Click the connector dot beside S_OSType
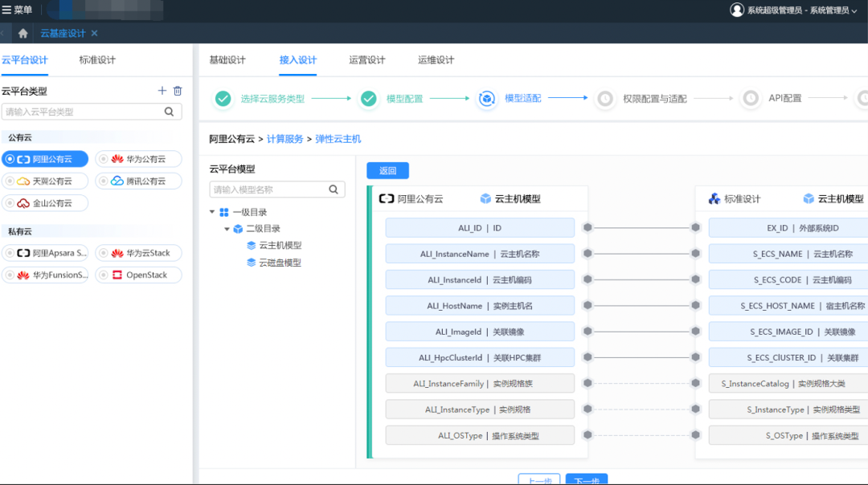This screenshot has width=868, height=485. [696, 435]
